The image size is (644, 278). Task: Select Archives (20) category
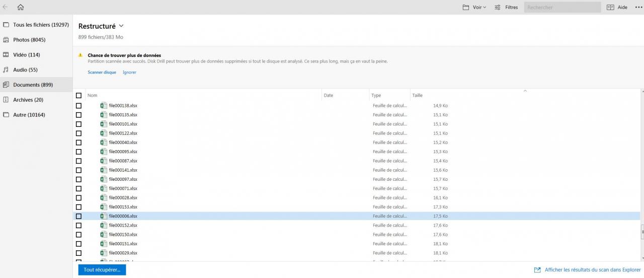(36, 100)
